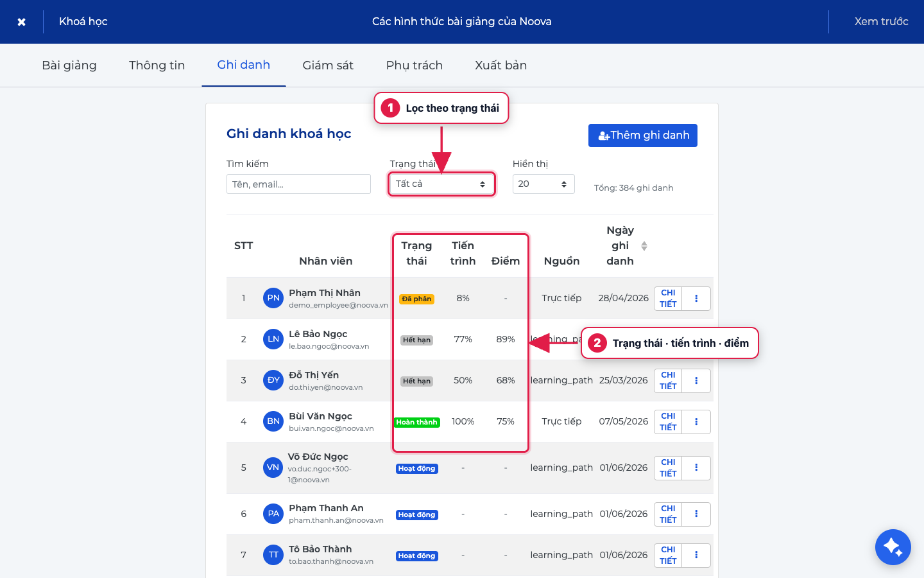Switch to the Bài giảng tab
This screenshot has height=578, width=924.
[x=69, y=66]
